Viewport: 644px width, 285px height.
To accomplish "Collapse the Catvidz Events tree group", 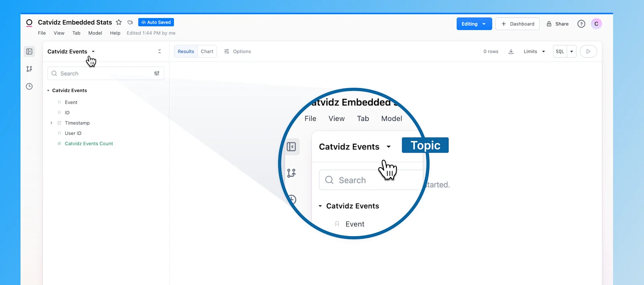I will 48,91.
